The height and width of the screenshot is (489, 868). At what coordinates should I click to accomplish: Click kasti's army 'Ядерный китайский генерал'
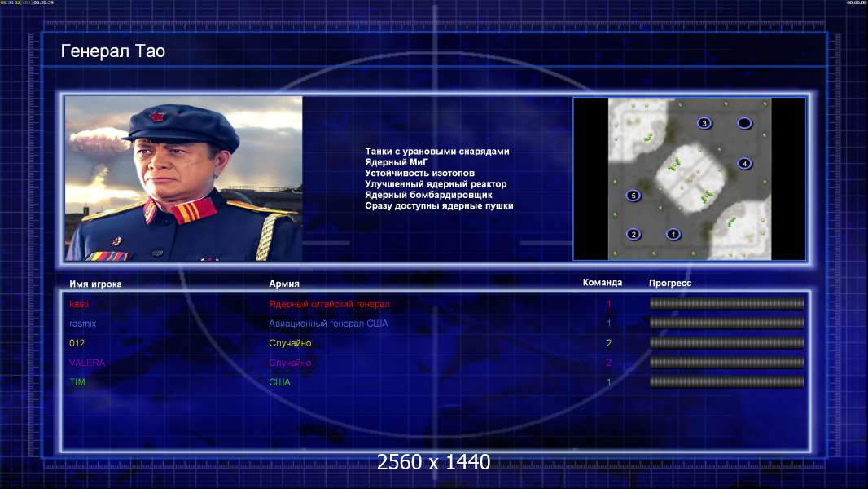(x=329, y=304)
